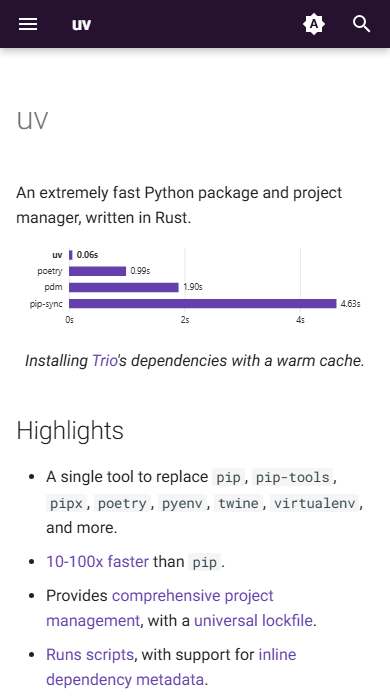Click the virtualenv code label

(315, 503)
